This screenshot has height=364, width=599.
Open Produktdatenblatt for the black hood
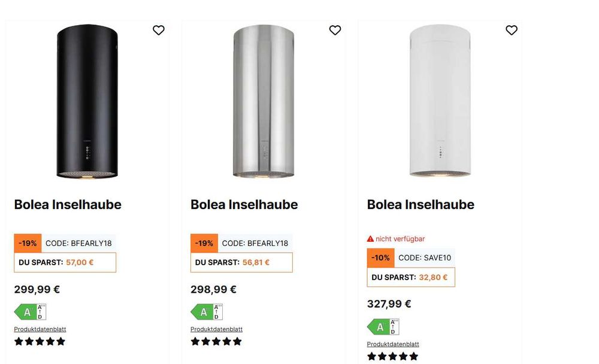coord(40,329)
